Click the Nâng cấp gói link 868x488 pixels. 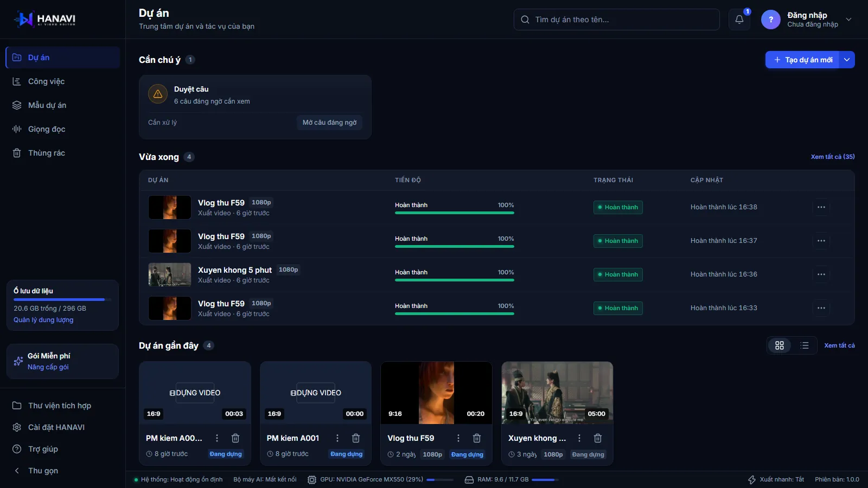coord(48,367)
